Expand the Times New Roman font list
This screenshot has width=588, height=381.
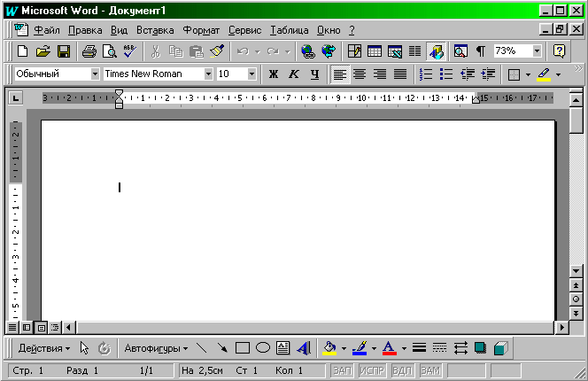(209, 74)
